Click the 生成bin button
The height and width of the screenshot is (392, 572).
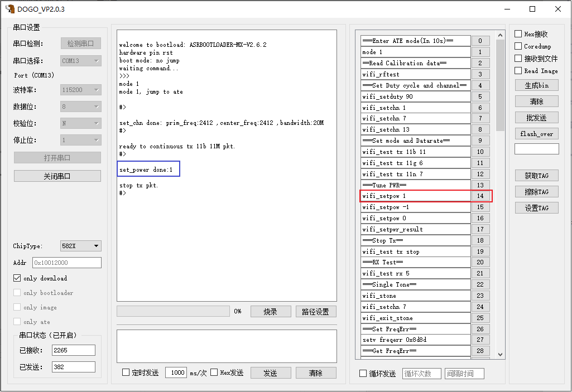[537, 85]
